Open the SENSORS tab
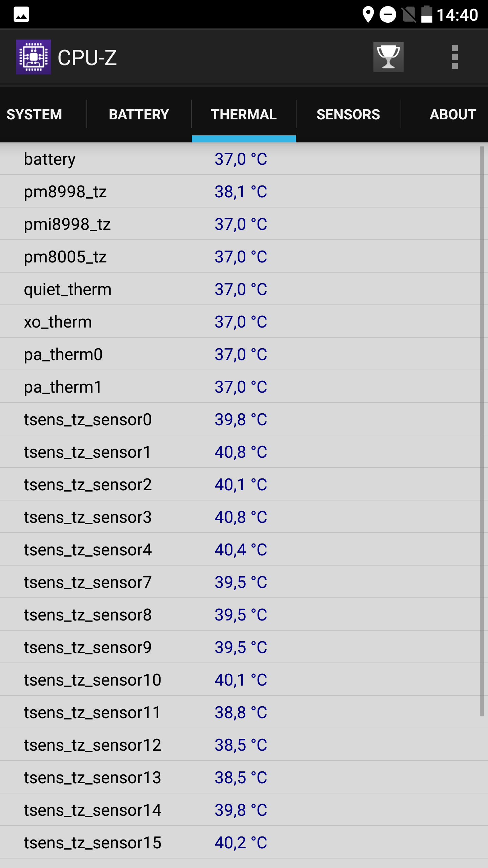The height and width of the screenshot is (868, 488). [348, 115]
